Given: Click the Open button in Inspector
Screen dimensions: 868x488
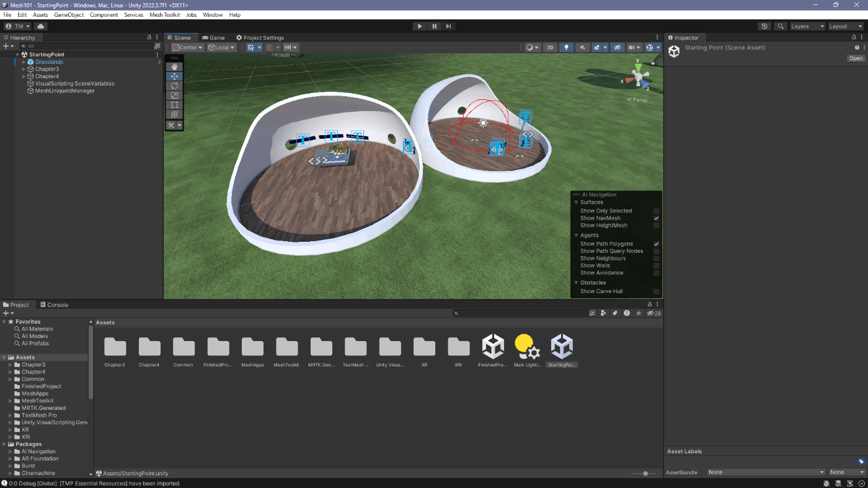Looking at the screenshot, I should click(856, 58).
